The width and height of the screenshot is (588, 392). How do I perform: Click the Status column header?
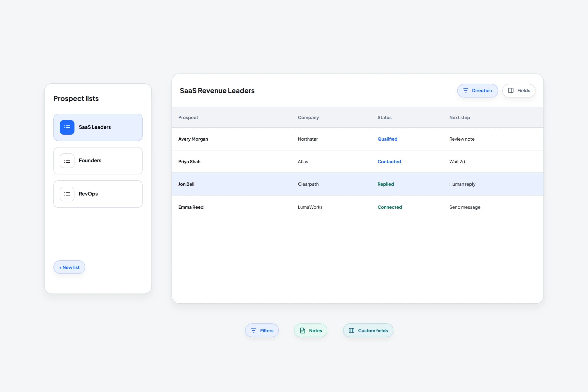coord(384,118)
